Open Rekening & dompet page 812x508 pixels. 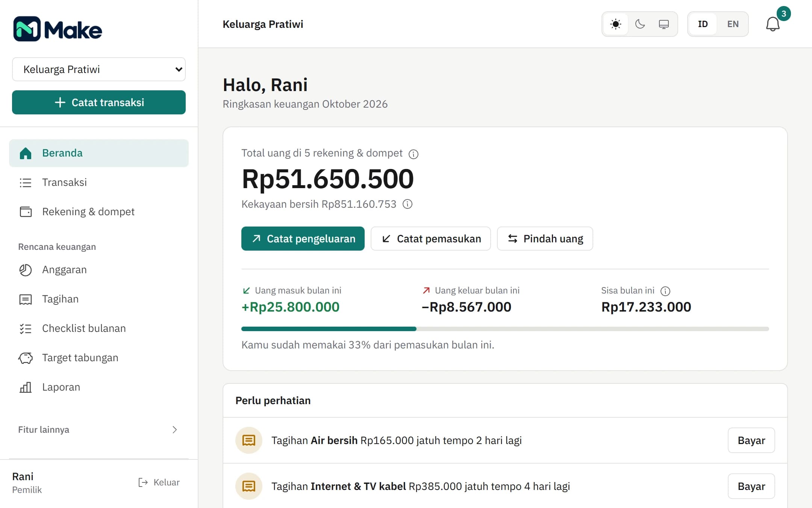tap(99, 212)
